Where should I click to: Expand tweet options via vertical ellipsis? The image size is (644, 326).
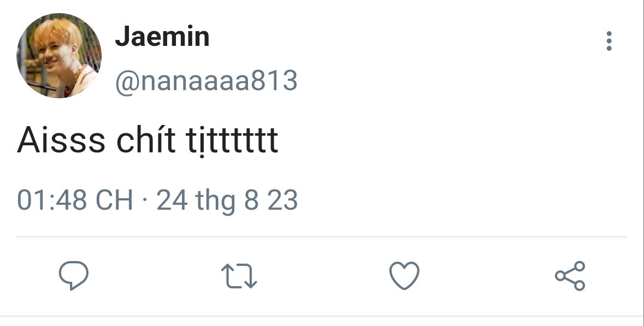609,42
